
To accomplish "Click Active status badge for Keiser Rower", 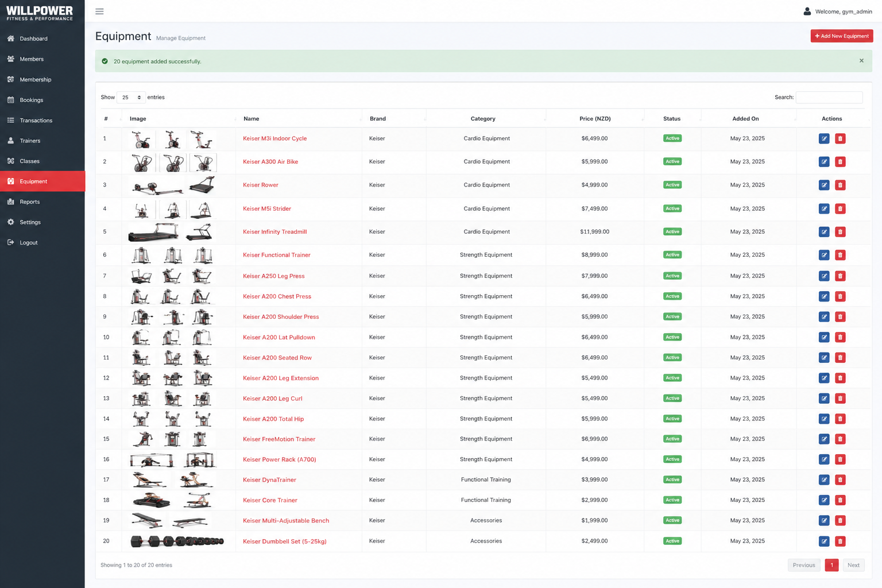I will [672, 185].
